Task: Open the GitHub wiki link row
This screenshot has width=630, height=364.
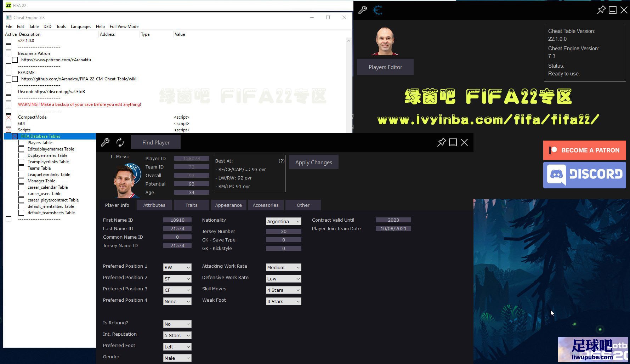Action: coord(79,79)
